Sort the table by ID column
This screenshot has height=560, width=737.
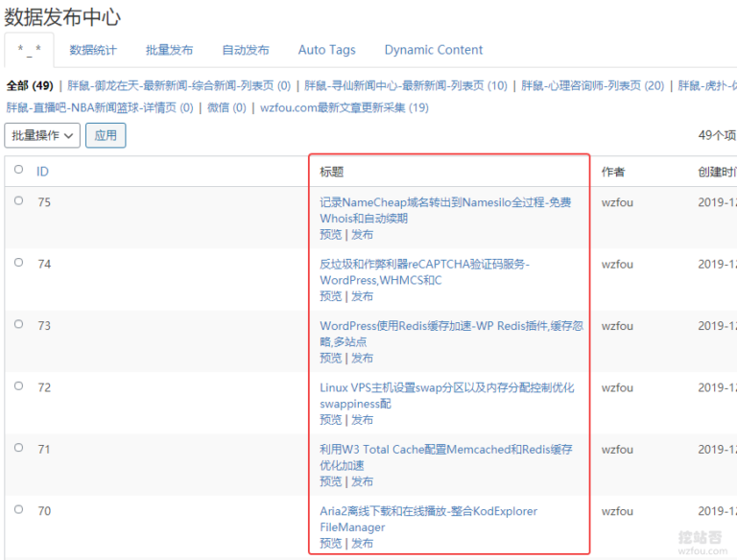coord(42,172)
